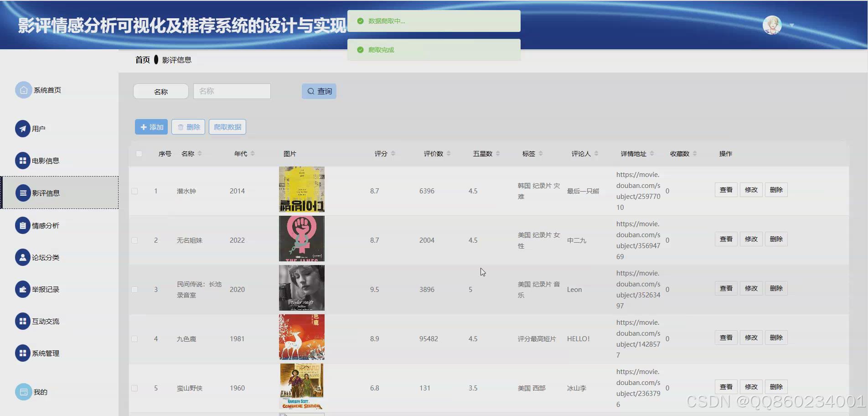Sort table by 详情地址 column arrows
Viewport: 868px width, 416px height.
(x=652, y=154)
